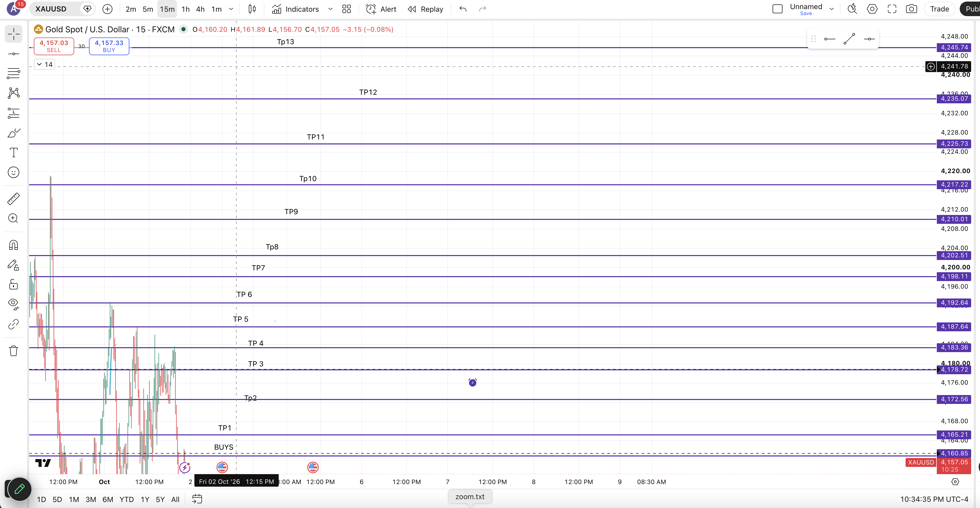This screenshot has width=980, height=508.
Task: Select the XABCD pattern tool
Action: point(13,93)
